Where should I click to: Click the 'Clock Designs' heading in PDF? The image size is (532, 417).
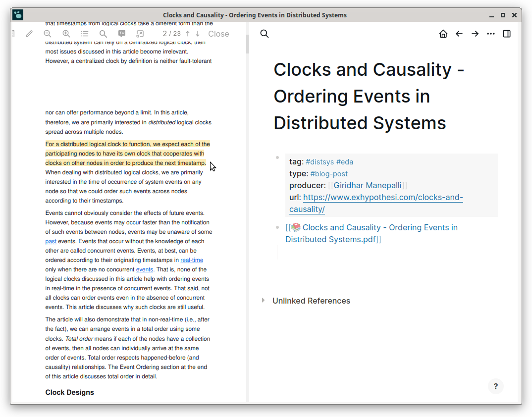click(x=69, y=392)
